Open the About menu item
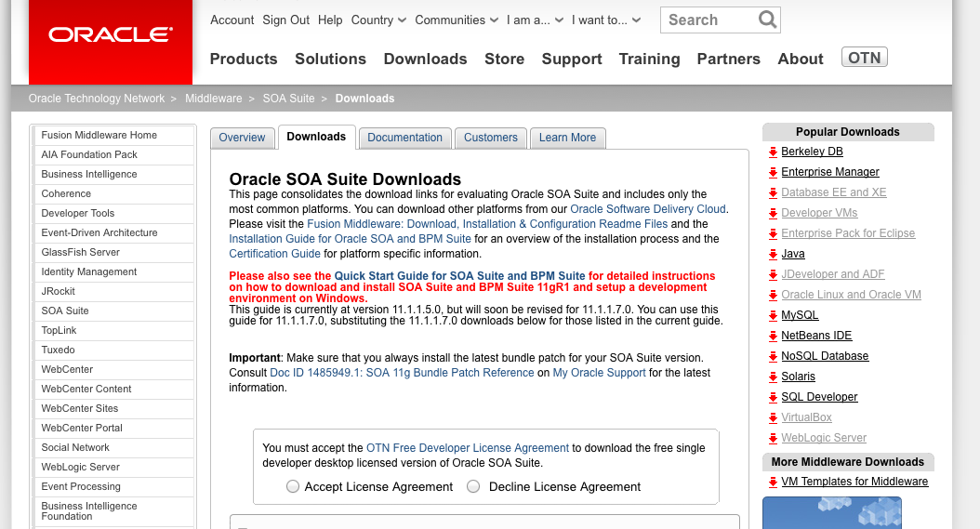Screen dimensions: 980x529 click(x=801, y=59)
